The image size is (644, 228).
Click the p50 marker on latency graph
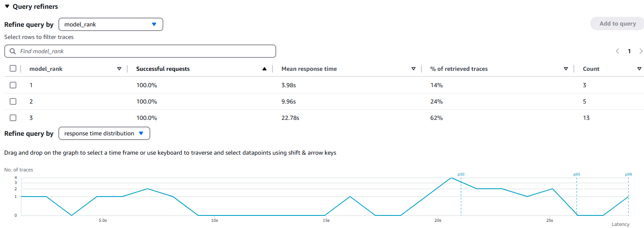(x=461, y=174)
